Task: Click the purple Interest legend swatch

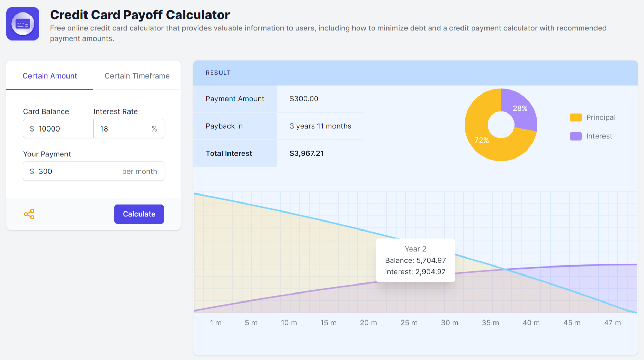Action: point(575,136)
